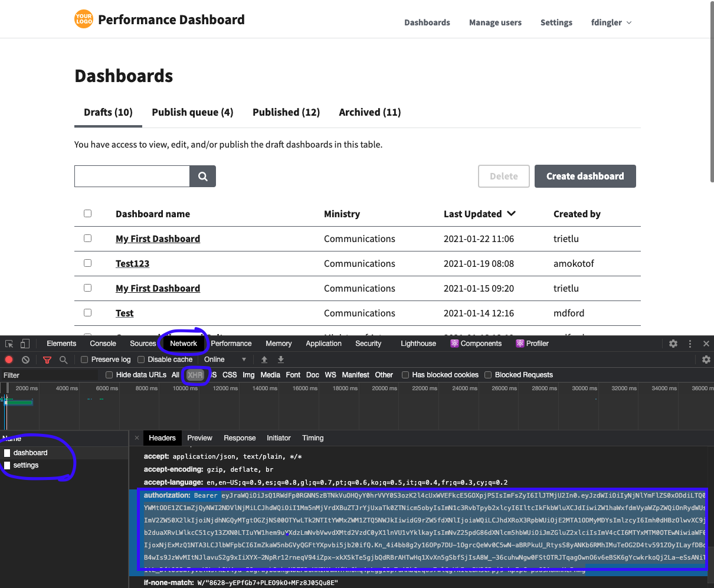Image resolution: width=714 pixels, height=588 pixels.
Task: Tick the Disable cache checkbox
Action: click(x=141, y=360)
